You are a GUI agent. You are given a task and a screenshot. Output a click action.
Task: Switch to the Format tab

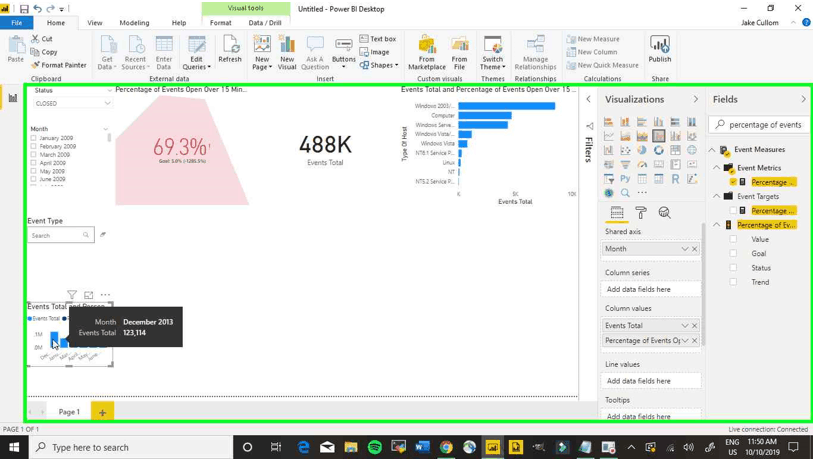click(221, 23)
